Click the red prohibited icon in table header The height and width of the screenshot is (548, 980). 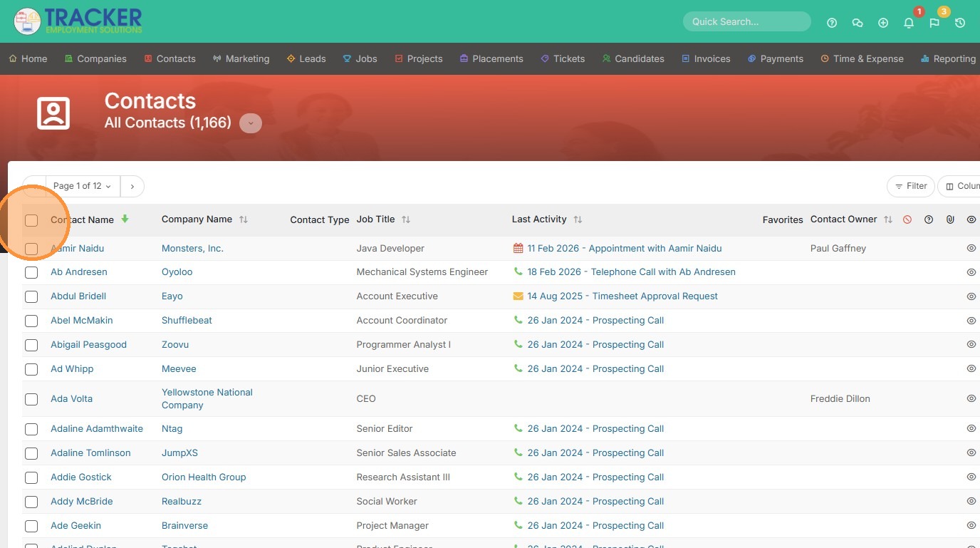click(907, 219)
